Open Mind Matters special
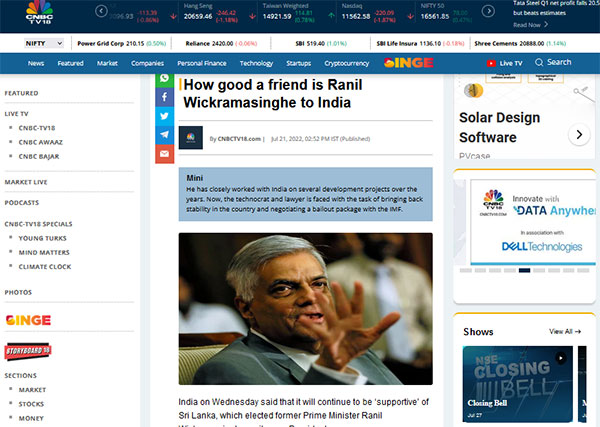 [44, 252]
